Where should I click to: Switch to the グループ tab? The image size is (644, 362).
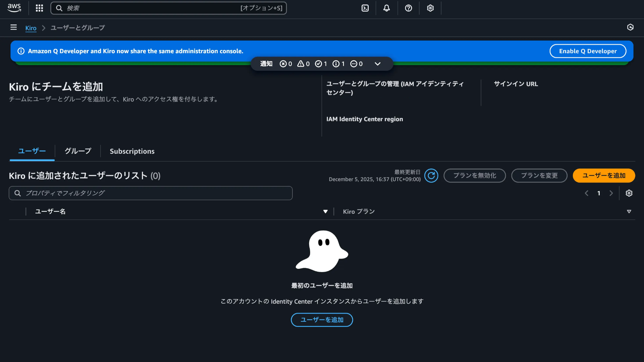pos(78,151)
